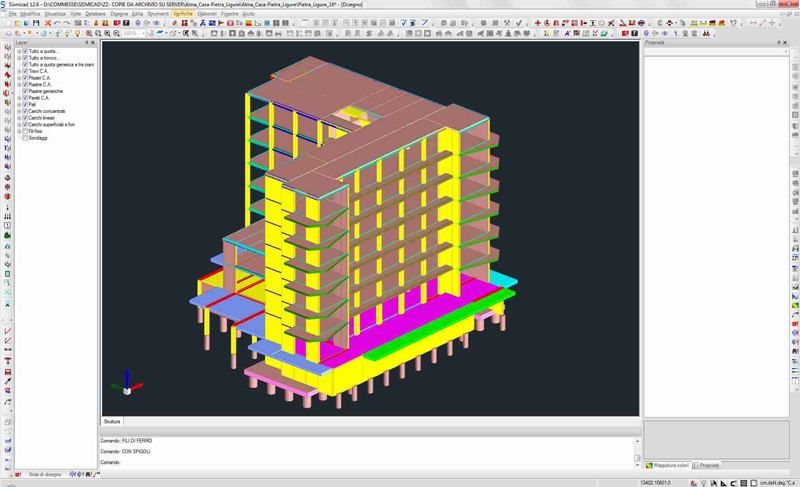Toggle the Pilastri C.A. layer checkbox
This screenshot has height=487, width=800.
click(x=25, y=78)
